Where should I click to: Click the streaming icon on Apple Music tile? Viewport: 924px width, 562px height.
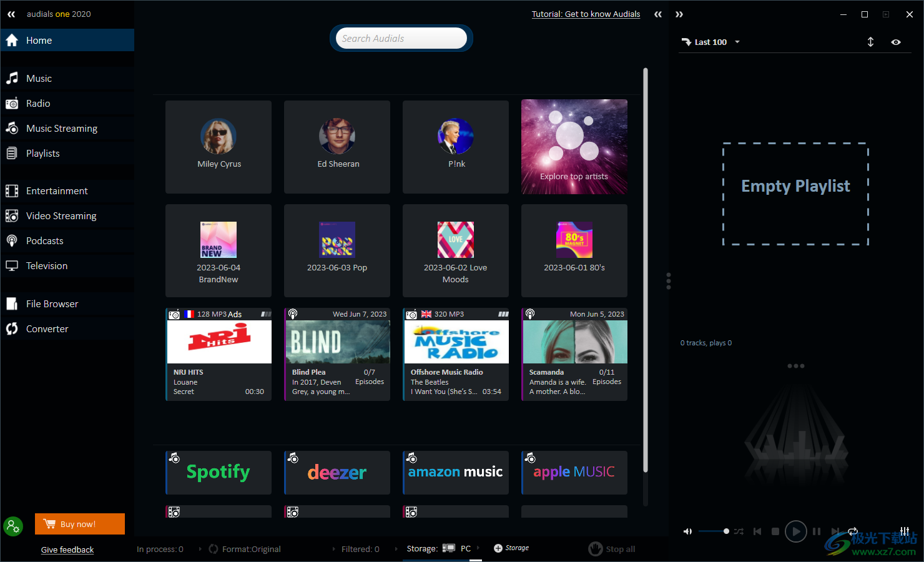tap(530, 458)
